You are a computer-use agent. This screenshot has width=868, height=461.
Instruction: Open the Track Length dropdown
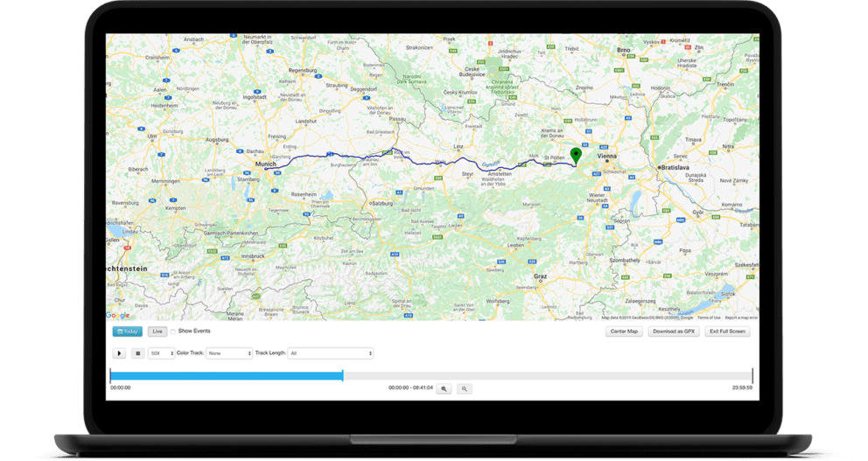[x=331, y=353]
